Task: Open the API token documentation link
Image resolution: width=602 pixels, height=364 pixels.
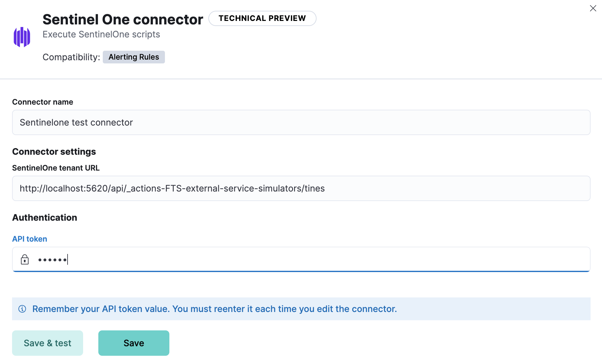Action: pyautogui.click(x=29, y=239)
